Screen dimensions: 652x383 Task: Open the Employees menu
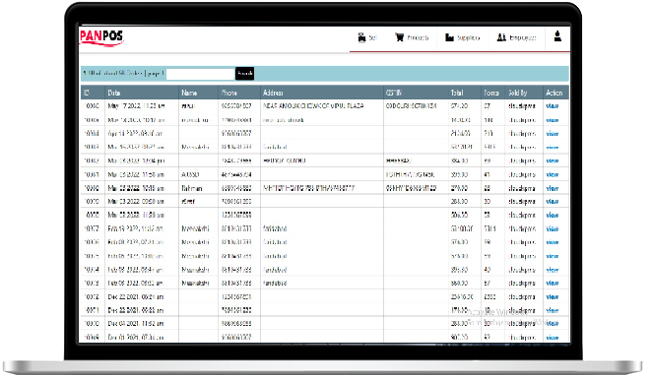point(523,38)
